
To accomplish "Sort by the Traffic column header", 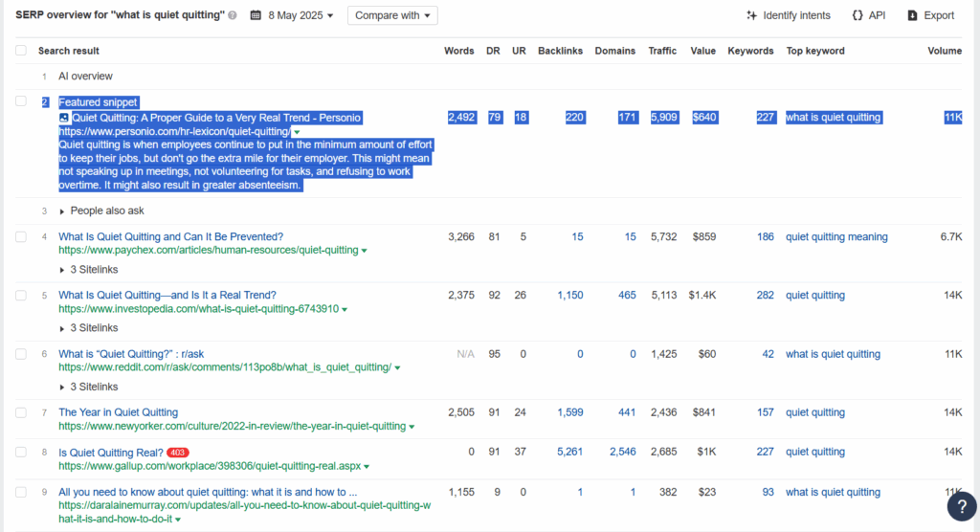I will pos(662,51).
